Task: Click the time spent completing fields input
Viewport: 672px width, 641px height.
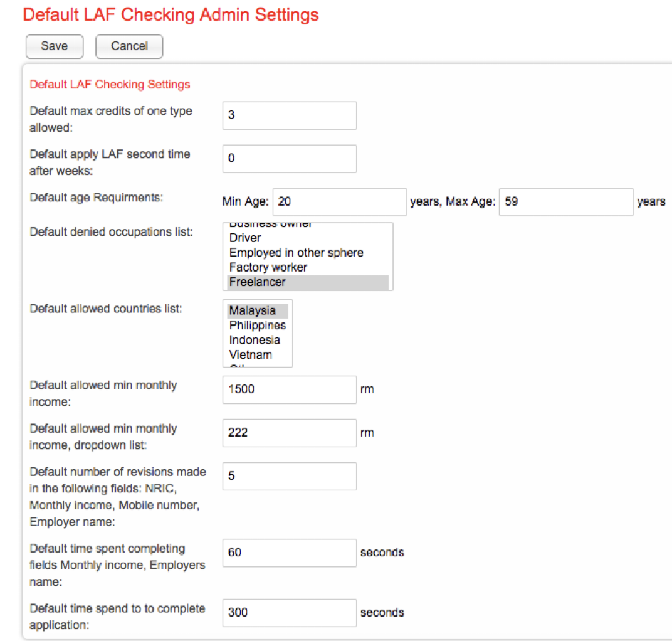Action: click(x=289, y=553)
